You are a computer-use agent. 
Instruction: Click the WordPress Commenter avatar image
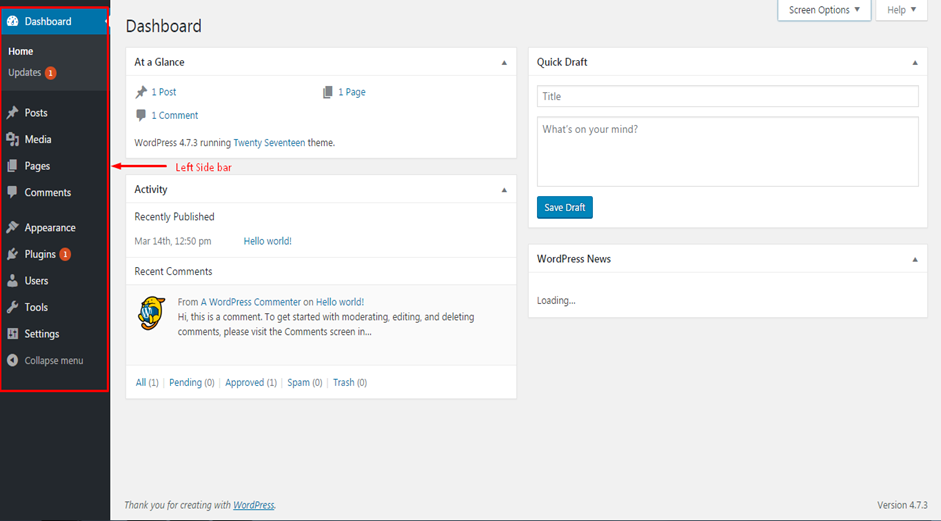click(x=151, y=313)
